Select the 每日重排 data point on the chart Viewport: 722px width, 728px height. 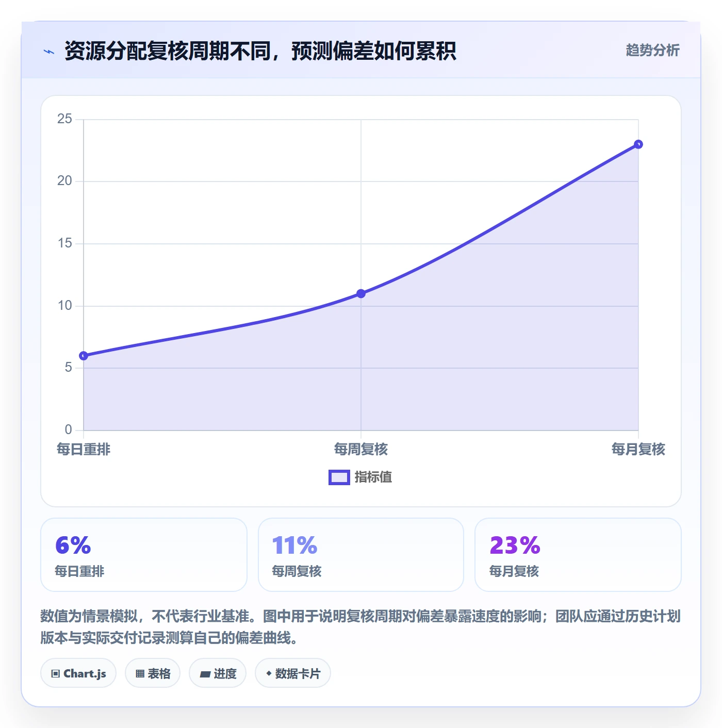pos(84,356)
